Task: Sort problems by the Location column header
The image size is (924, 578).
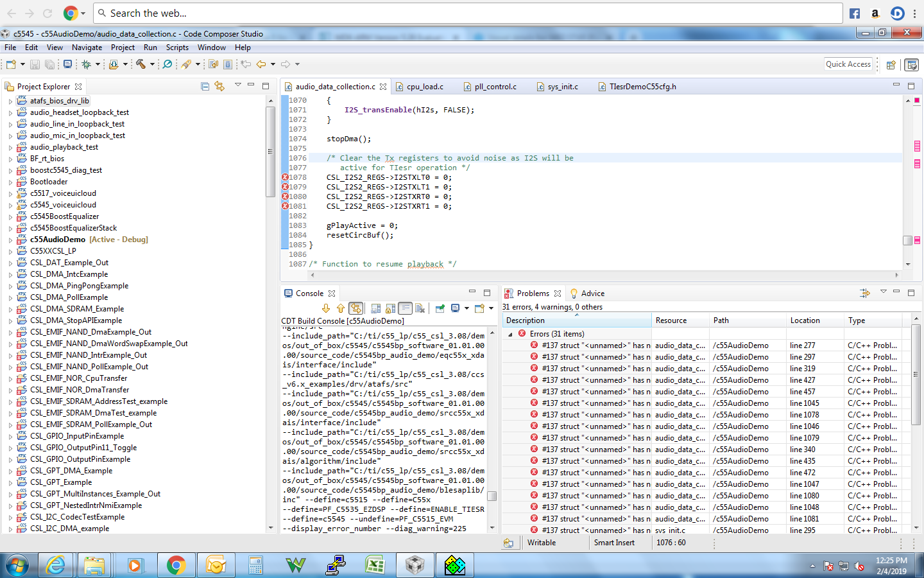Action: (x=815, y=320)
